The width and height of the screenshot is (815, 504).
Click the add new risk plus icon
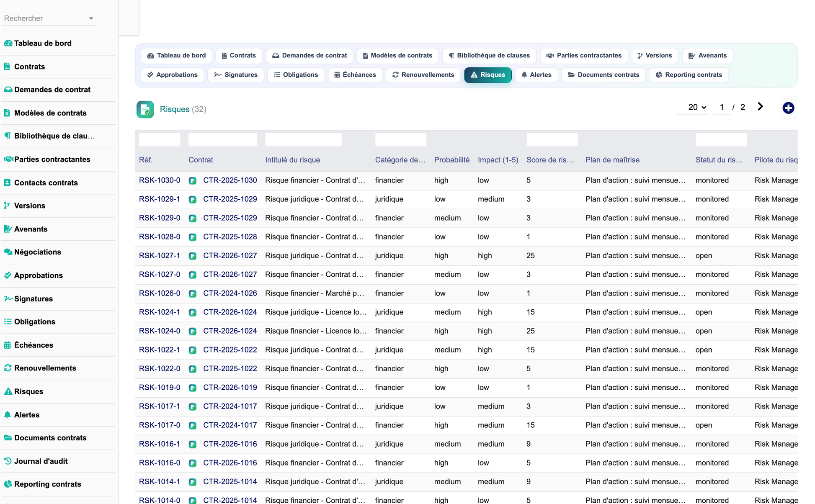click(788, 108)
